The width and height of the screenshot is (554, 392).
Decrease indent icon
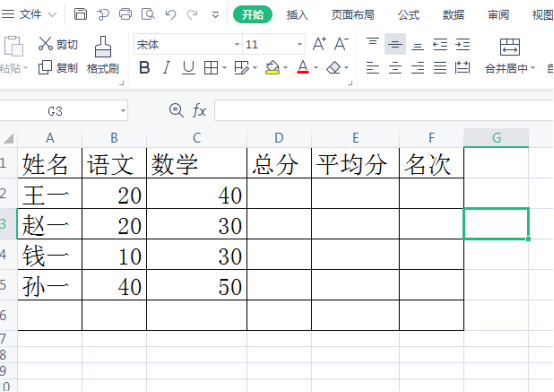[440, 45]
